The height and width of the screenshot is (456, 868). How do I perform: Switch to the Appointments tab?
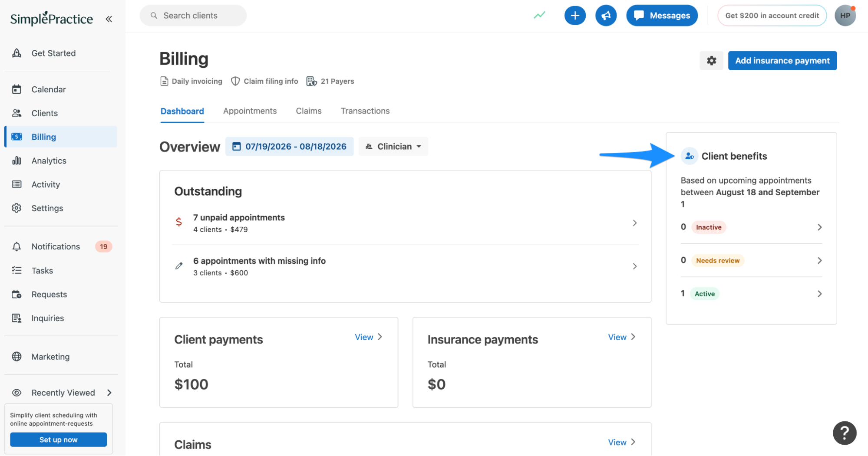pyautogui.click(x=250, y=111)
